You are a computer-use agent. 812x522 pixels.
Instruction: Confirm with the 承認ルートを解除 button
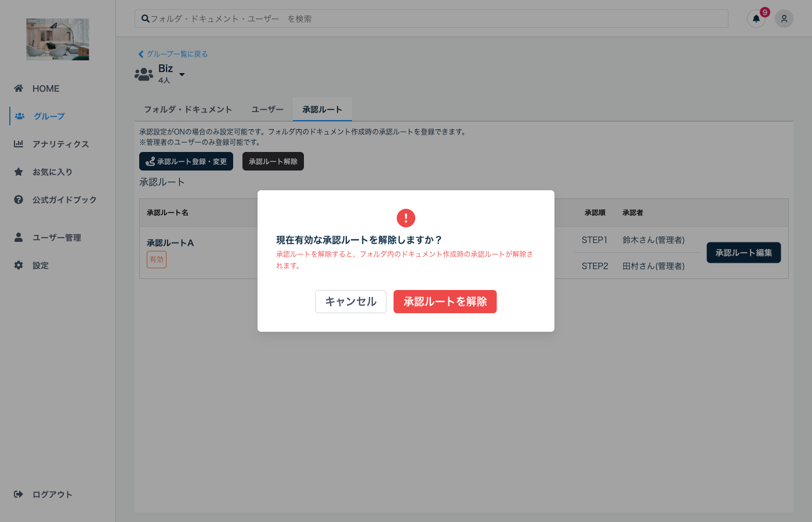tap(445, 302)
